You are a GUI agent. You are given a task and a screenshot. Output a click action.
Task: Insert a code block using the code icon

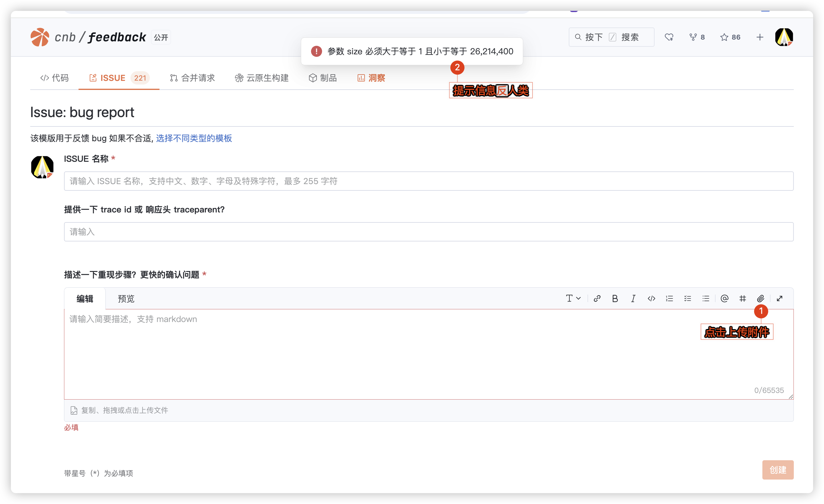(652, 298)
